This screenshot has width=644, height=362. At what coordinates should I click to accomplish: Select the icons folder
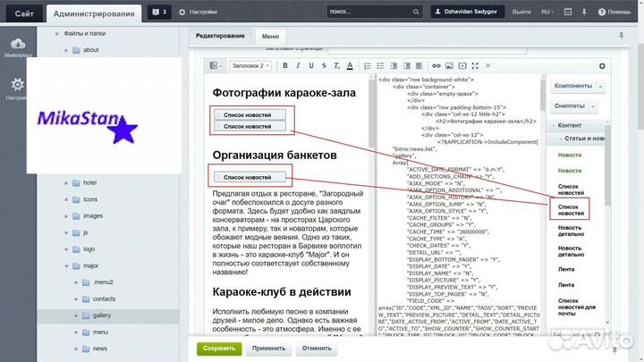point(90,199)
